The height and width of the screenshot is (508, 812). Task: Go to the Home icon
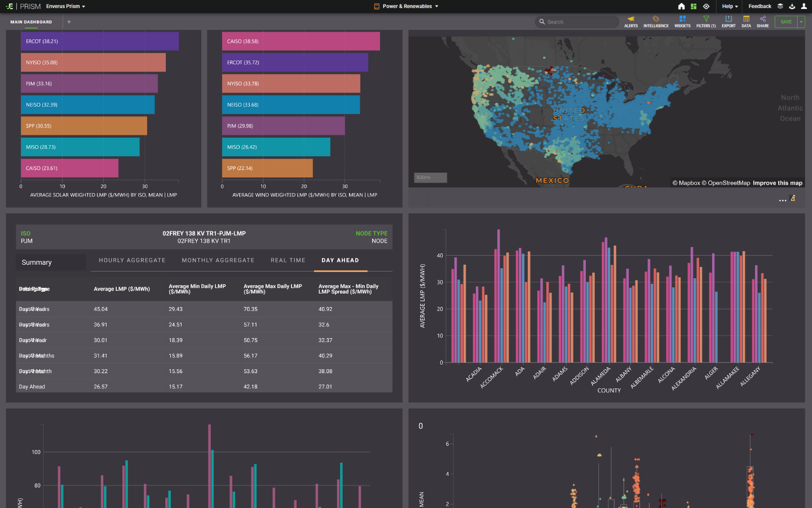(681, 6)
